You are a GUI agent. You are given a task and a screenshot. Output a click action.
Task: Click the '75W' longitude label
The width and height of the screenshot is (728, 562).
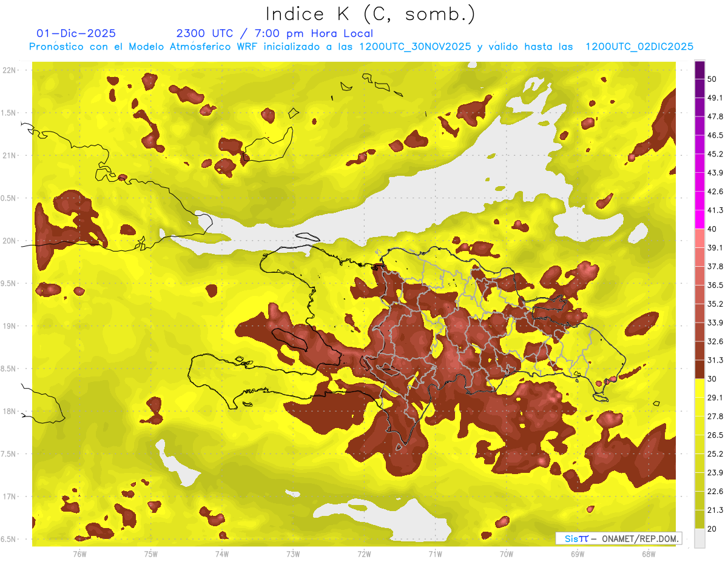(151, 554)
